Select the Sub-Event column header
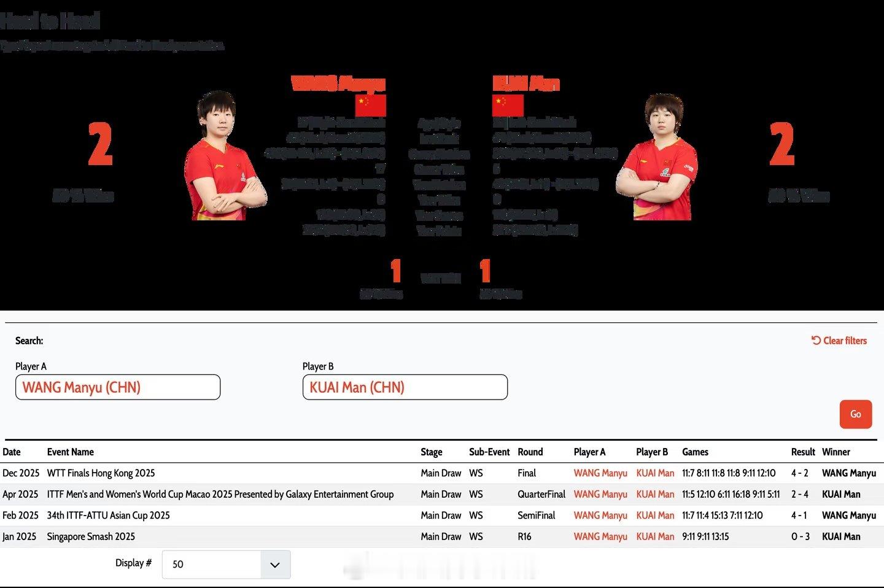 click(489, 452)
